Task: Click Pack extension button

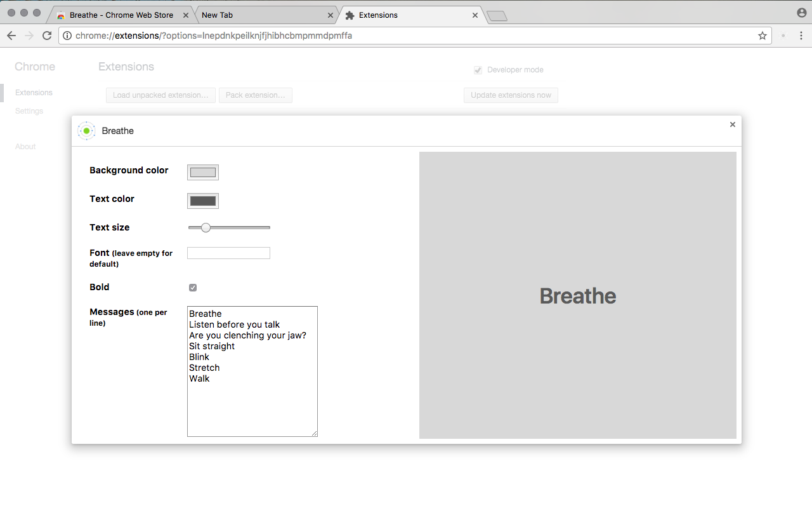Action: 256,95
